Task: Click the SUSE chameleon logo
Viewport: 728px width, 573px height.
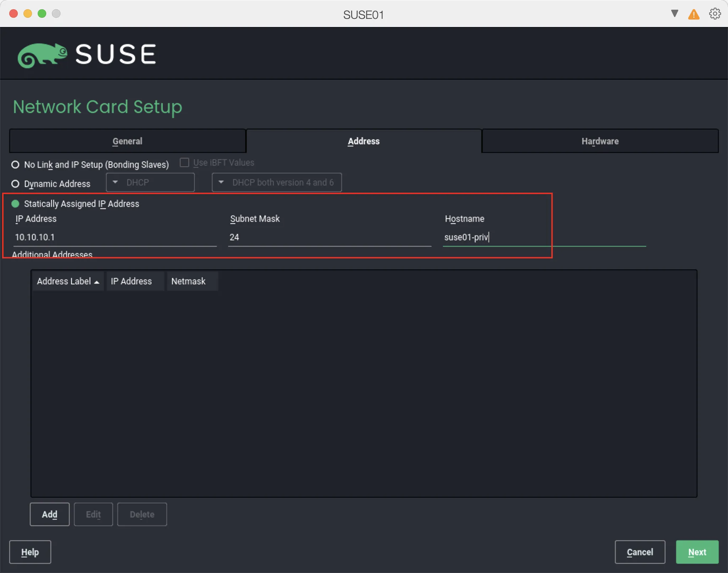Action: pyautogui.click(x=43, y=54)
